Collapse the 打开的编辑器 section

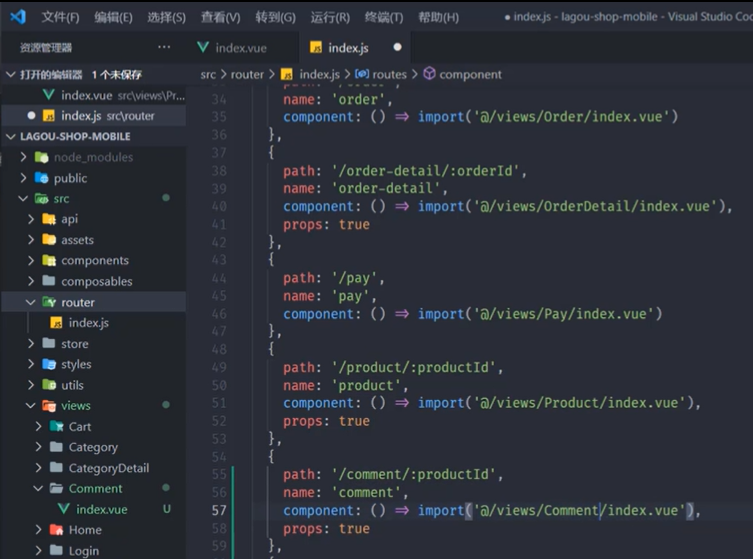11,74
